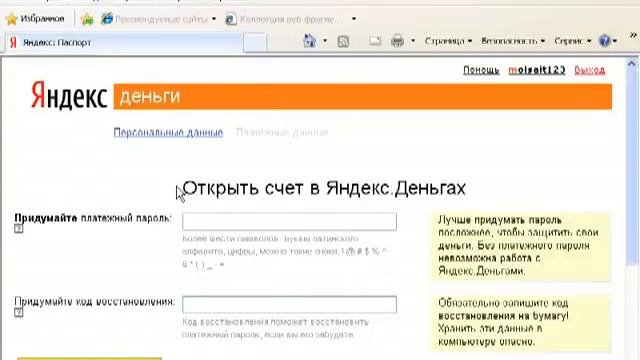This screenshot has width=640, height=360.
Task: Click the add to favorites bar star icon
Action: point(87,19)
